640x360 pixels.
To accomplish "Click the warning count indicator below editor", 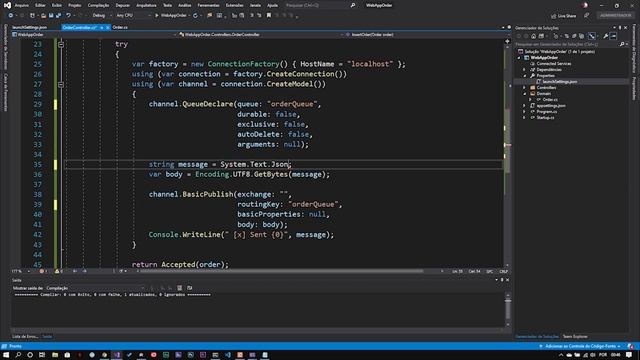I will 58,271.
